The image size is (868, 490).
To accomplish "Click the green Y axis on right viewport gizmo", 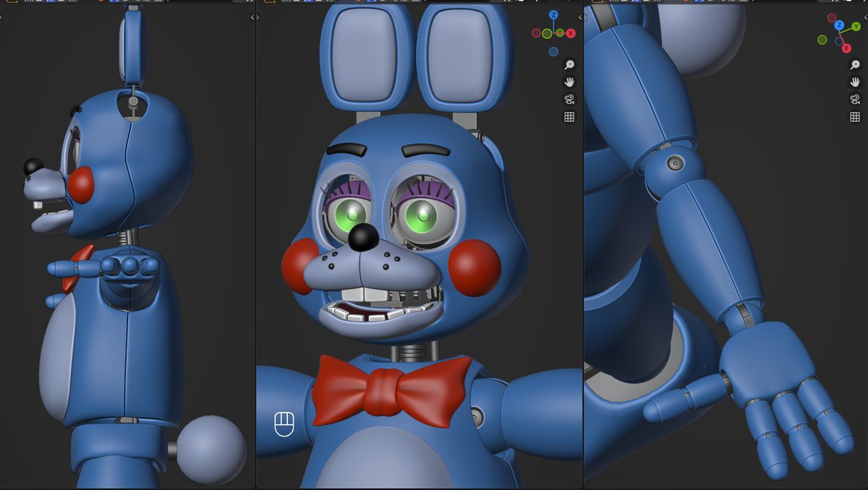I will pyautogui.click(x=856, y=26).
